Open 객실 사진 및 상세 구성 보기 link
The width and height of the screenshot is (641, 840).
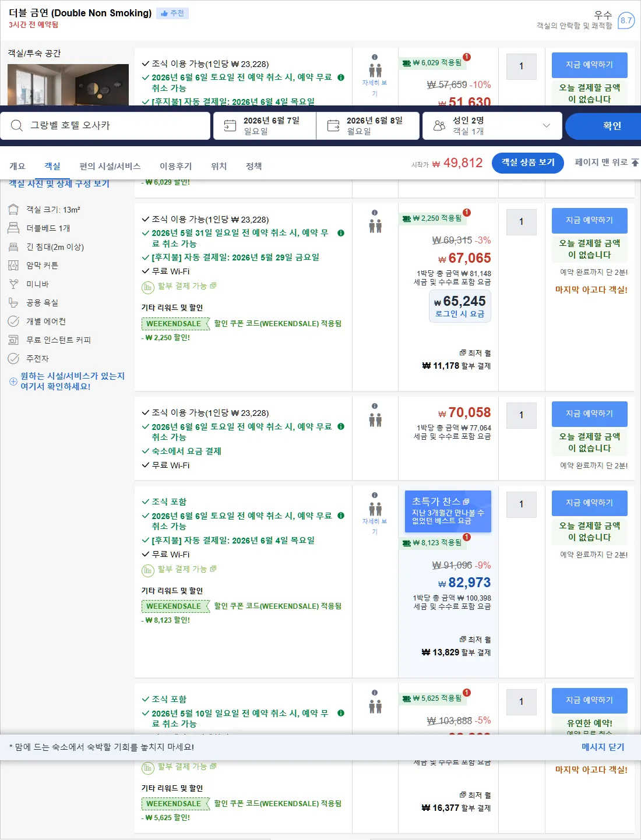coord(59,183)
